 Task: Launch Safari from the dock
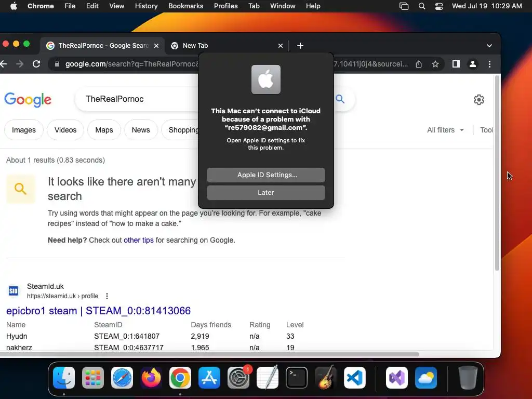[122, 378]
